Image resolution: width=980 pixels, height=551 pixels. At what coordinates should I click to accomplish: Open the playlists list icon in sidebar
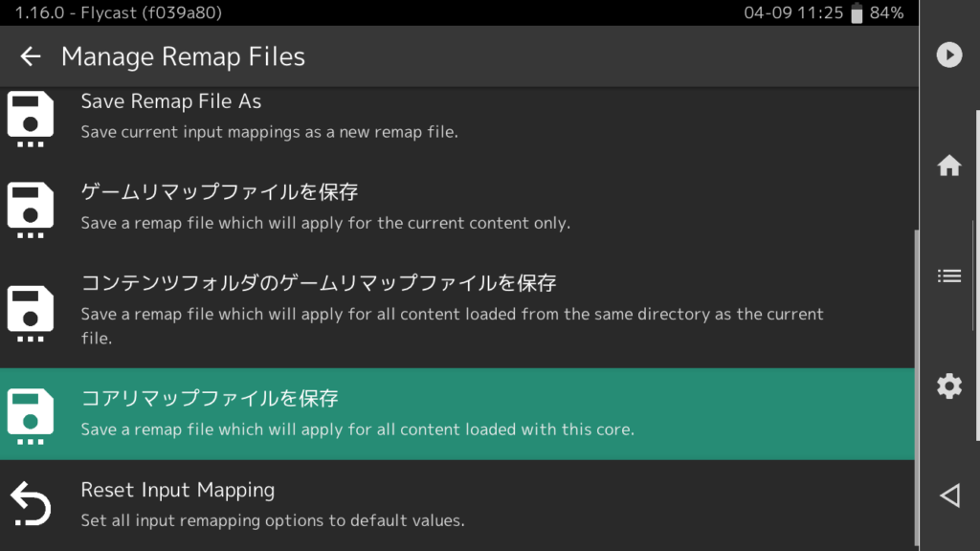tap(948, 275)
